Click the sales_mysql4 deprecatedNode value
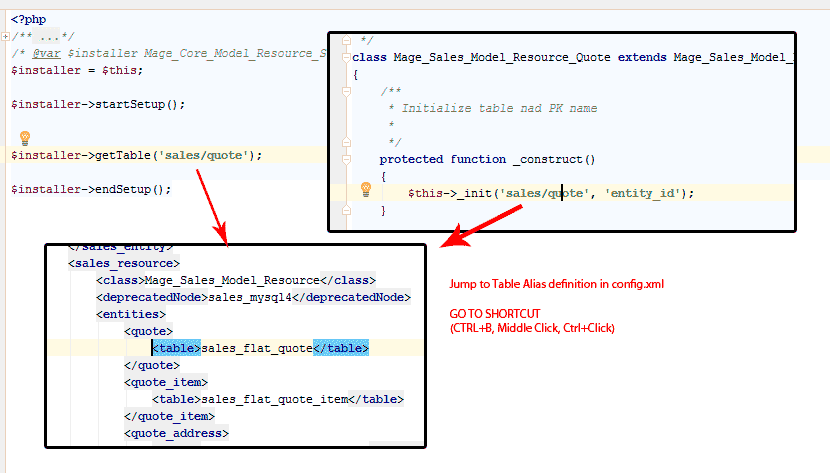Viewport: 830px width, 473px height. [250, 297]
